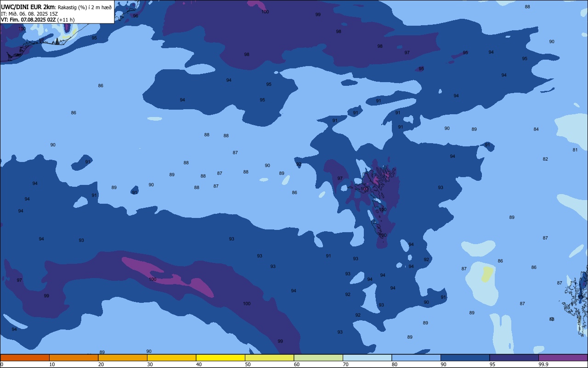Click the legend tick label "0"

tap(2, 364)
